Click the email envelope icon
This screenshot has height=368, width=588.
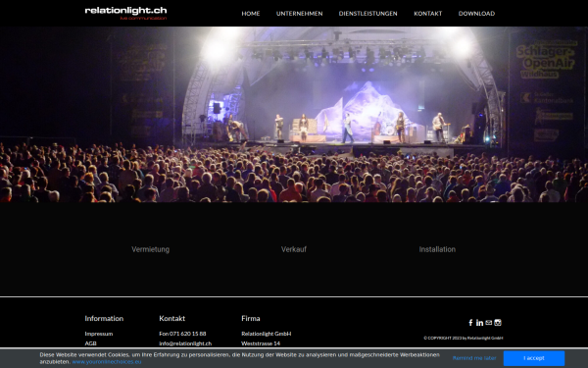(x=489, y=322)
